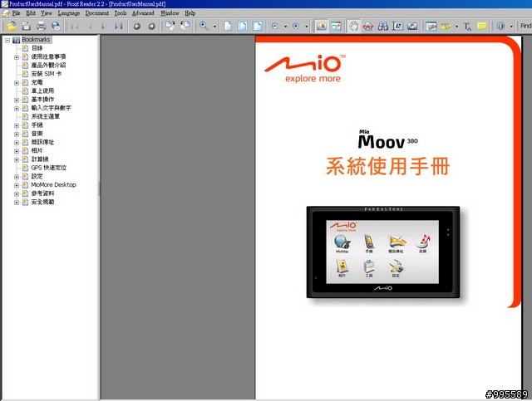The height and width of the screenshot is (401, 532).
Task: Click the Previous view round button
Action: click(x=136, y=26)
